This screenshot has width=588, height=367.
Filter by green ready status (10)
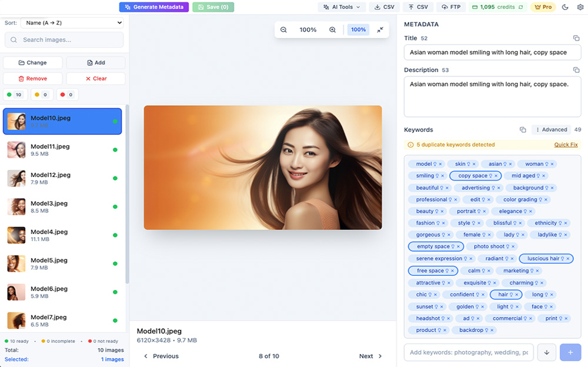[x=15, y=95]
